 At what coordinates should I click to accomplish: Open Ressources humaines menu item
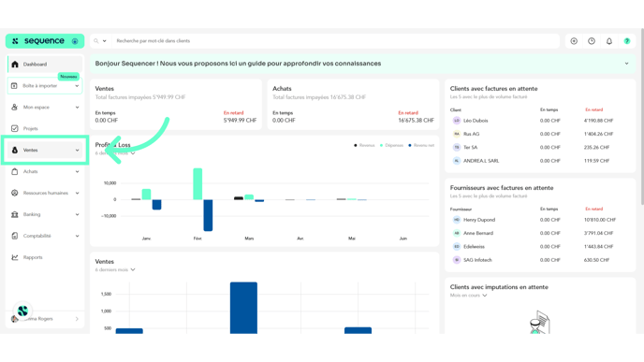pyautogui.click(x=45, y=193)
